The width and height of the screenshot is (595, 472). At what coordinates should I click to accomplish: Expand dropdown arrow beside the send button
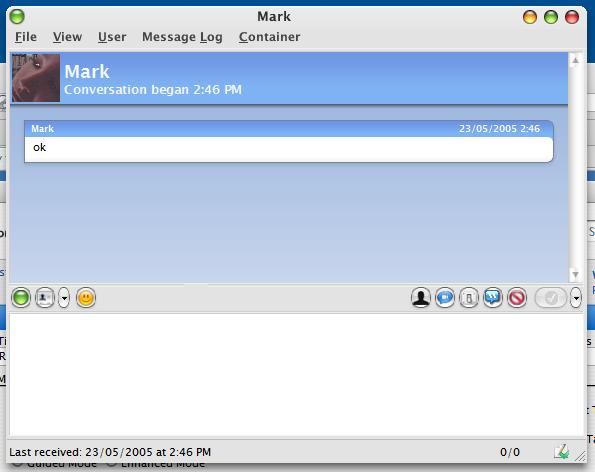tap(576, 298)
